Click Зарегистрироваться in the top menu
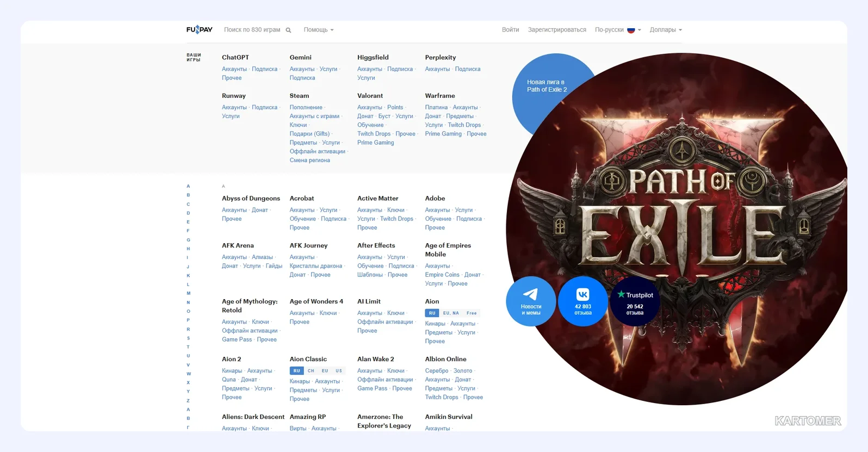Screen dimensions: 868x452 557,30
